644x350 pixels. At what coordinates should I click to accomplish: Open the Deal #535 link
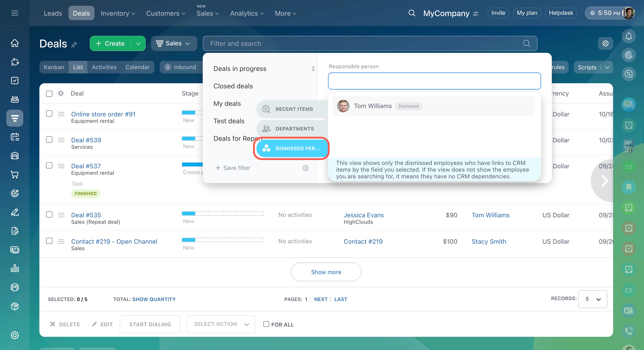point(86,215)
